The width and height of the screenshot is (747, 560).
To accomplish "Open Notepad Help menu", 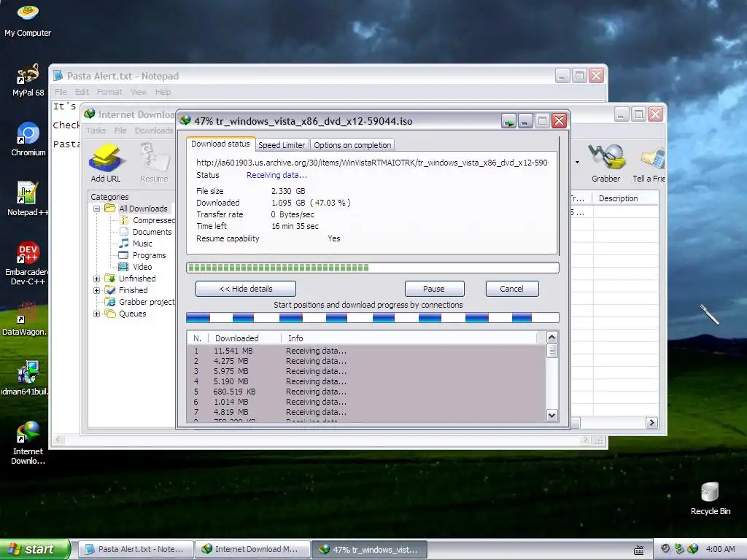I will point(163,92).
